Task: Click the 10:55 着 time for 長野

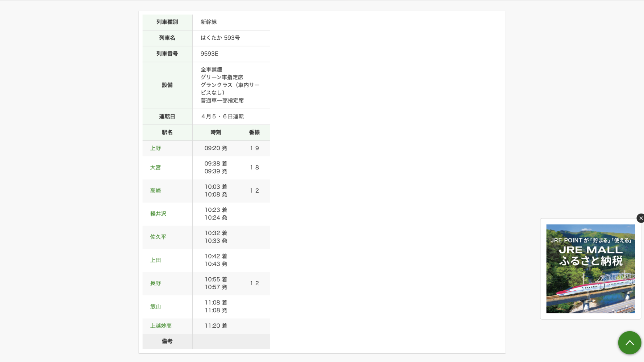Action: 216,279
